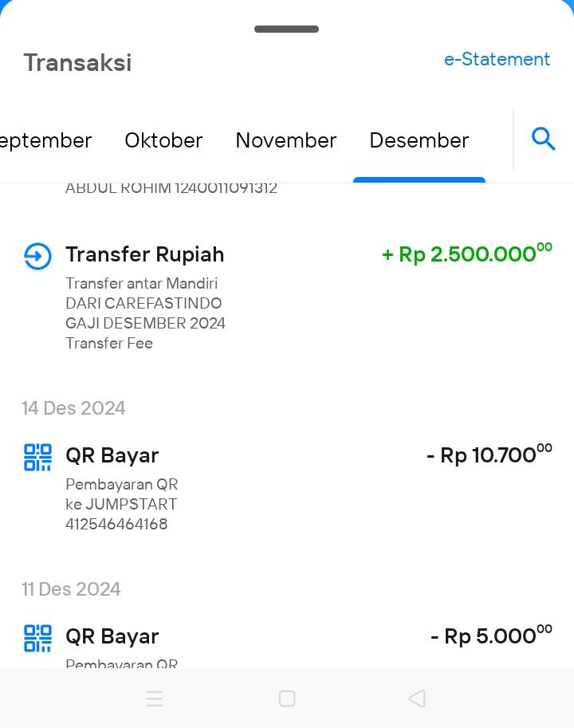Tap the Android home square button
This screenshot has height=728, width=574.
click(x=287, y=698)
